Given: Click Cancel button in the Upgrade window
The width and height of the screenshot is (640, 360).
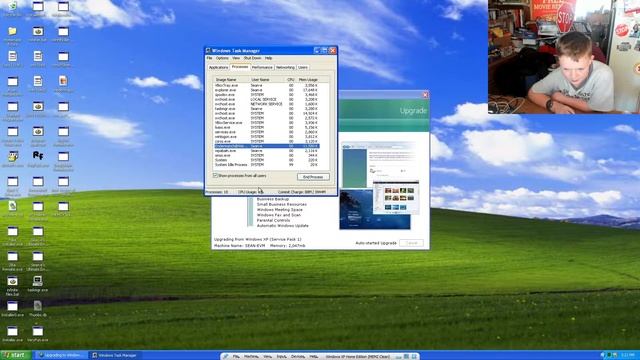Looking at the screenshot, I should pos(411,243).
